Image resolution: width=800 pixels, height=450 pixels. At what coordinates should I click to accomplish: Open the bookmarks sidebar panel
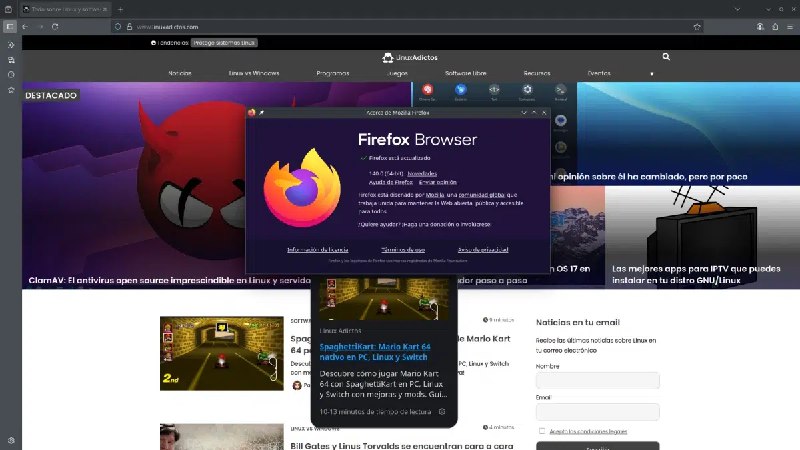click(x=11, y=90)
